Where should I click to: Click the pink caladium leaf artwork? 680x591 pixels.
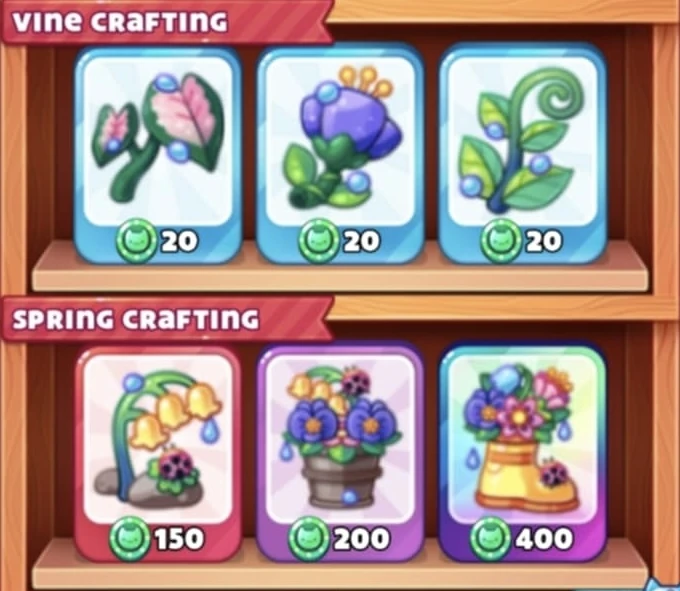158,137
